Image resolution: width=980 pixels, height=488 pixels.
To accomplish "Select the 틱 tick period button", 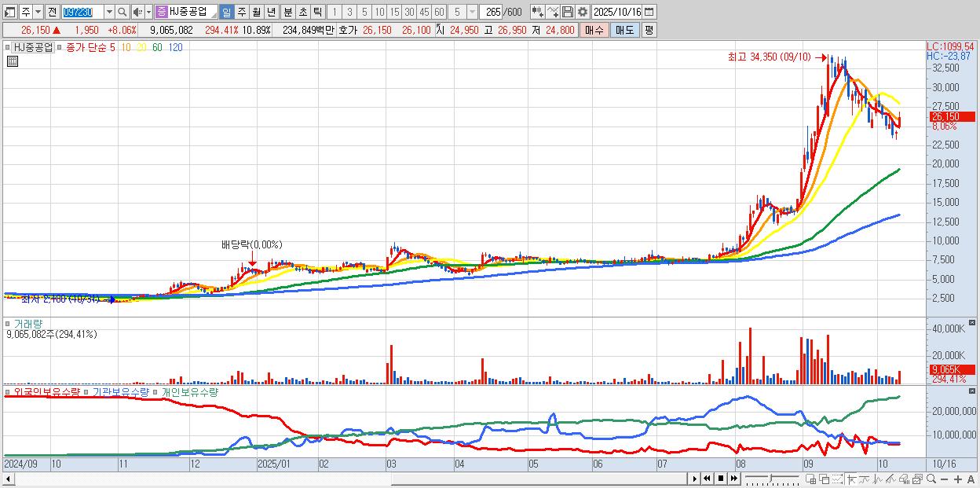I will [x=317, y=12].
